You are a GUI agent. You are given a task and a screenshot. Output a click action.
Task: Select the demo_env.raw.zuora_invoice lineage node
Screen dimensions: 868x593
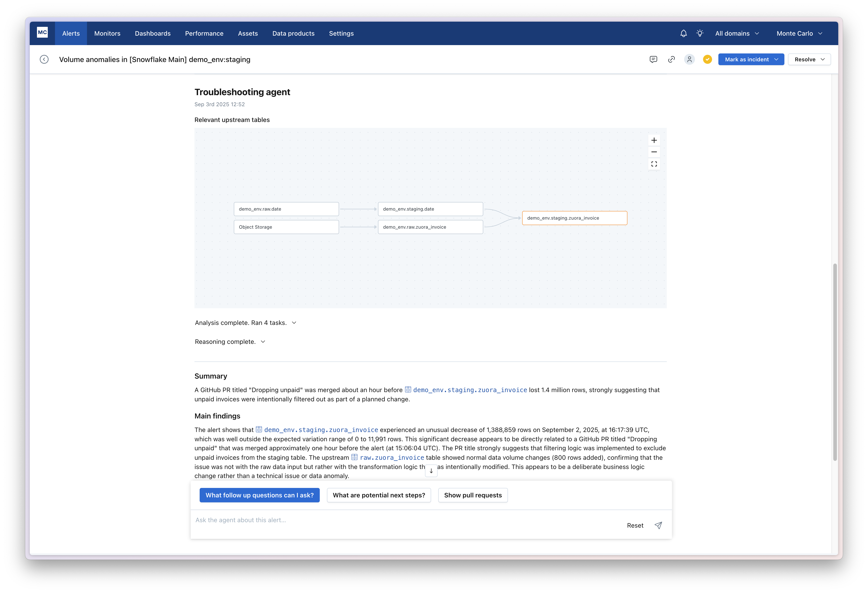click(430, 227)
